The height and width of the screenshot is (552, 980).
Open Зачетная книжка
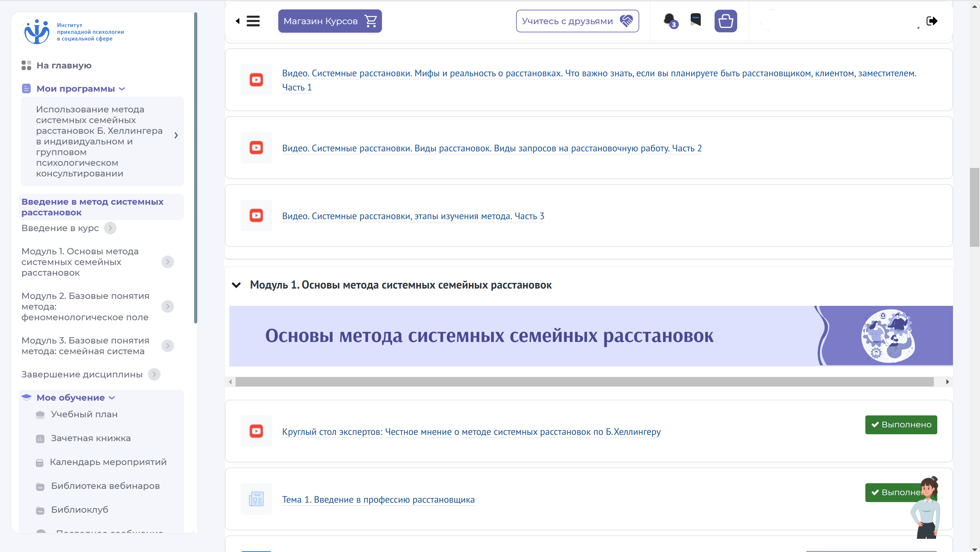tap(91, 438)
